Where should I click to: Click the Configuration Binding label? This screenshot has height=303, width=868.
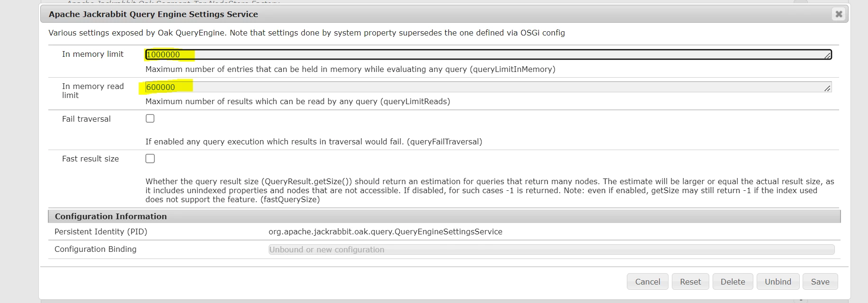point(95,249)
